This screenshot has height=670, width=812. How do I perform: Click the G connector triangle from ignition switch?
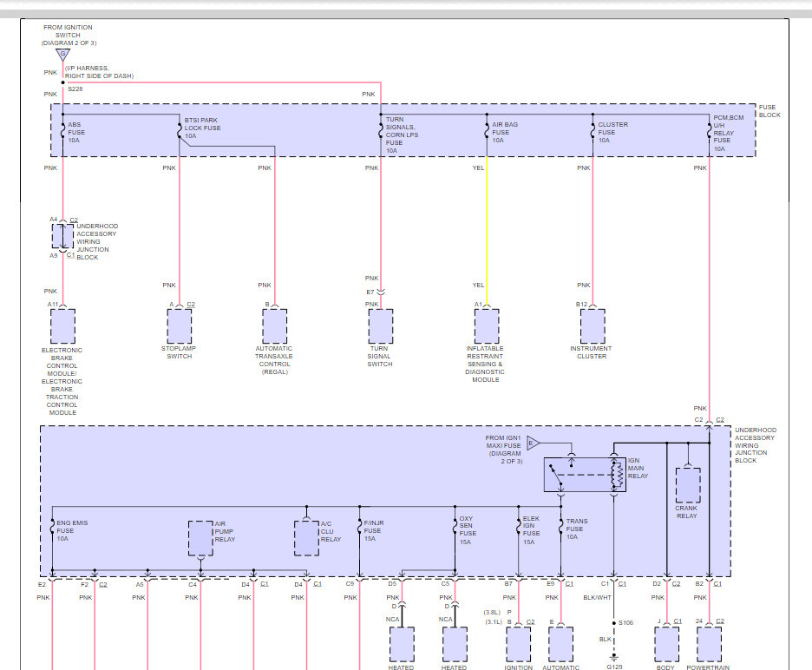pos(62,56)
